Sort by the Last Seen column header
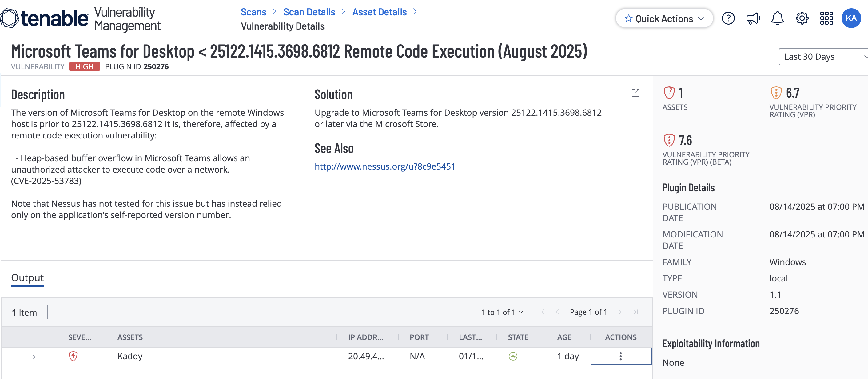868x379 pixels. pyautogui.click(x=470, y=337)
